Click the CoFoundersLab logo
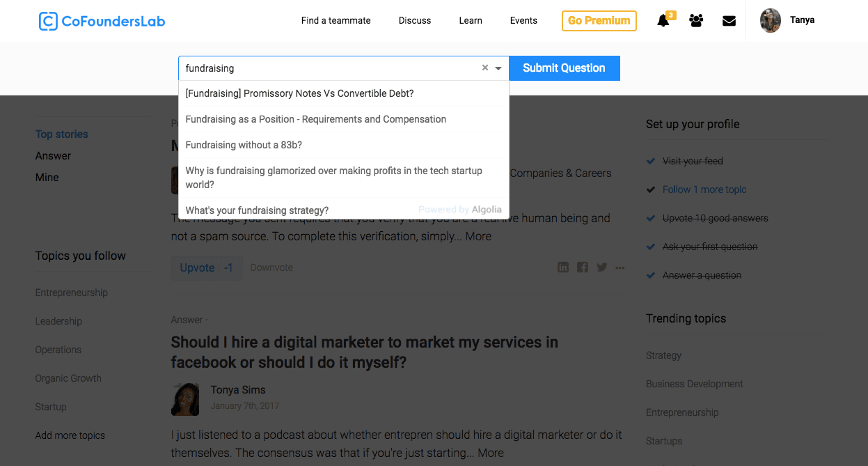868x466 pixels. pos(102,21)
